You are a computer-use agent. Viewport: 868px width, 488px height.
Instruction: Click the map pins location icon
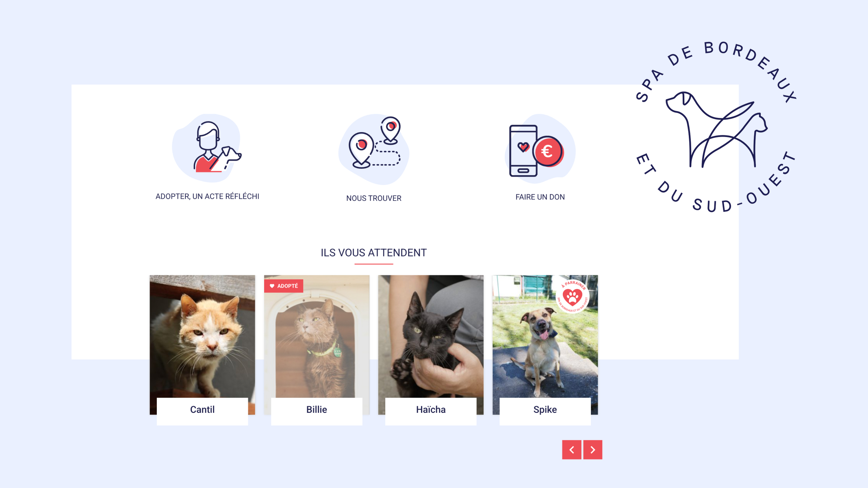[x=374, y=149]
